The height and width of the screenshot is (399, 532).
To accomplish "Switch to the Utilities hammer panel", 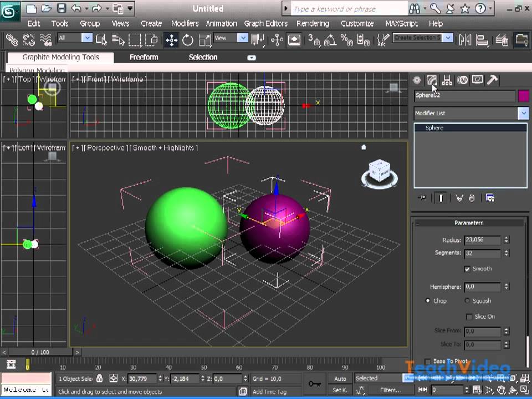I will tap(492, 80).
